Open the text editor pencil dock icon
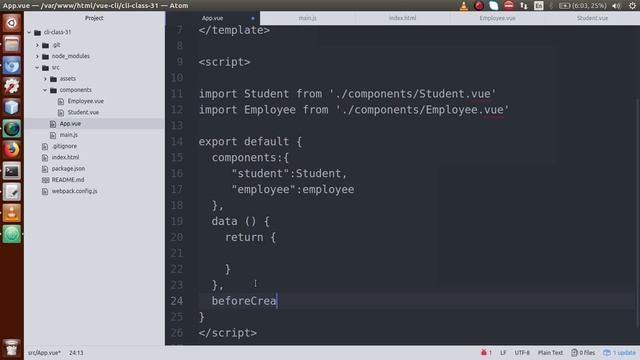This screenshot has width=640, height=360. [11, 192]
